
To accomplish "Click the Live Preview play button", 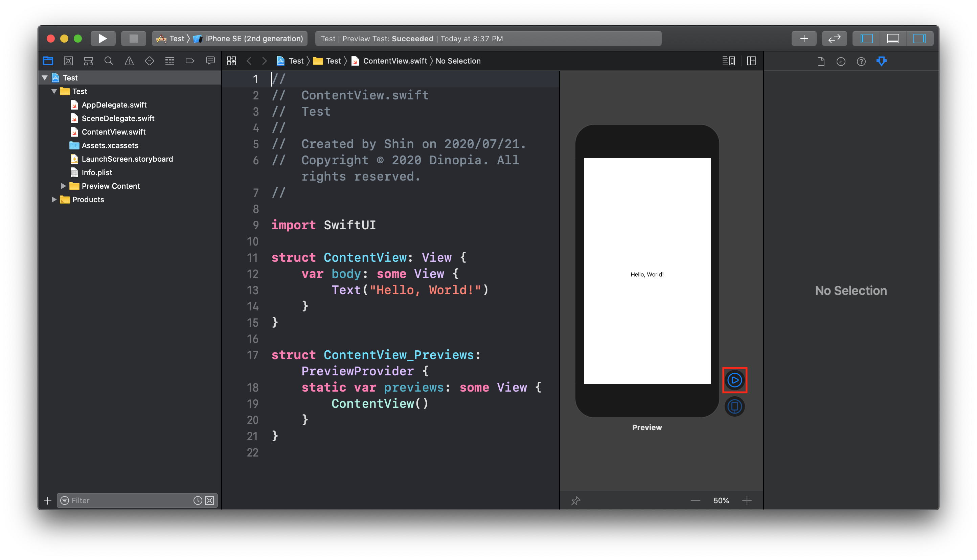I will [x=734, y=380].
